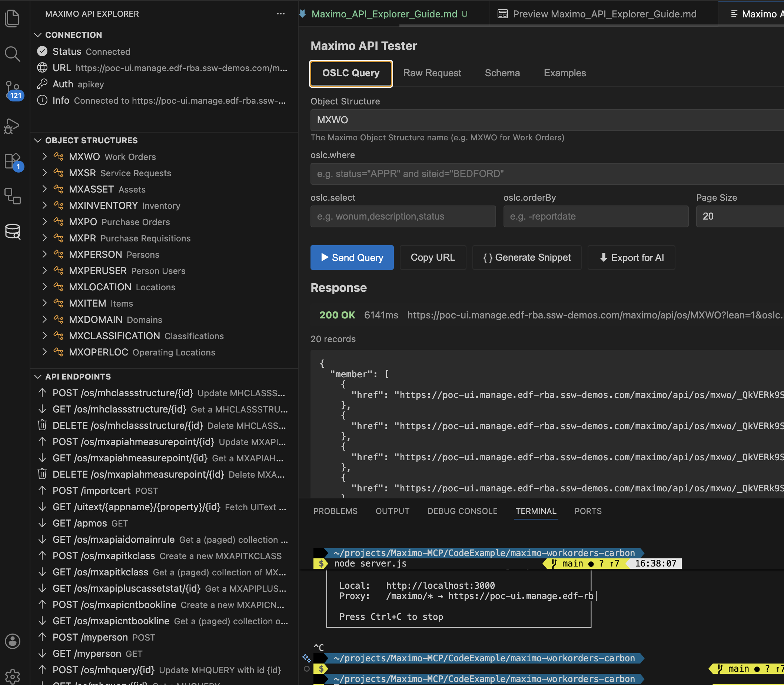Click the sparkle icon in the terminal gutter
The width and height of the screenshot is (784, 685).
click(306, 658)
